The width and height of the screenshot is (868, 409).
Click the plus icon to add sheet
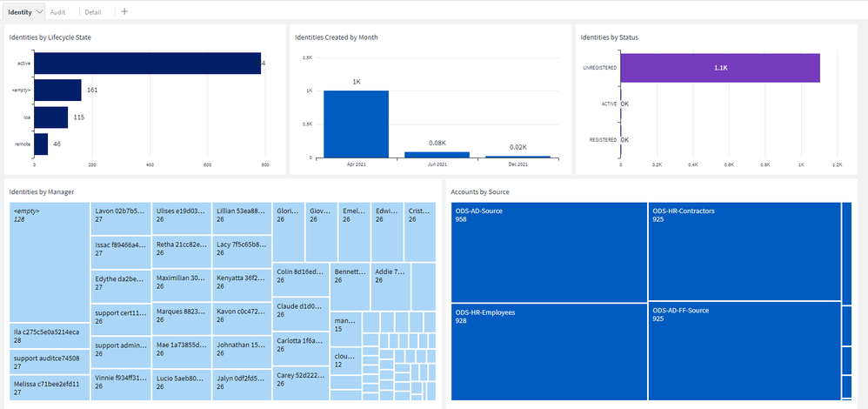pos(124,11)
